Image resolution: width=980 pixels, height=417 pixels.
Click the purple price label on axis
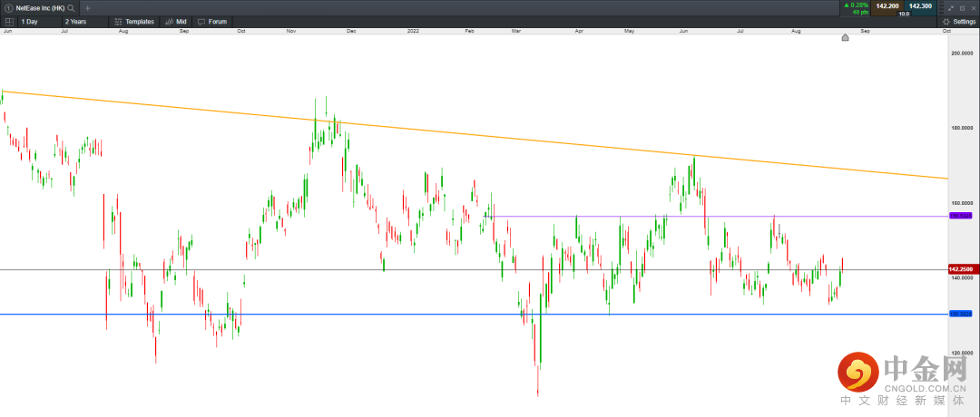(x=960, y=216)
